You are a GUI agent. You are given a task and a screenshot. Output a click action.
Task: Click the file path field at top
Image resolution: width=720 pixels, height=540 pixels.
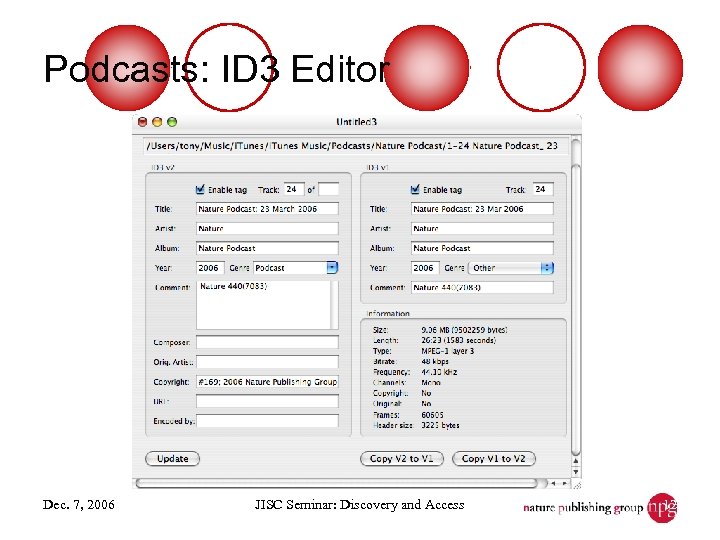pyautogui.click(x=355, y=146)
